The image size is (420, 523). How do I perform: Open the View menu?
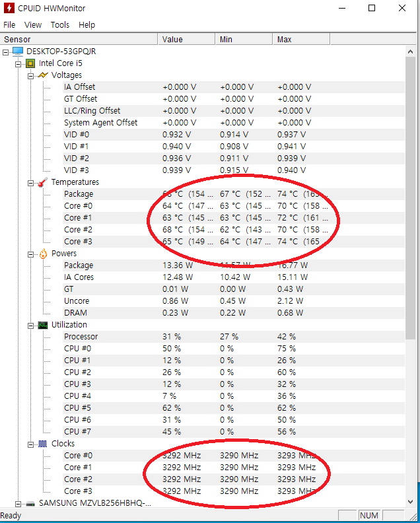[33, 25]
